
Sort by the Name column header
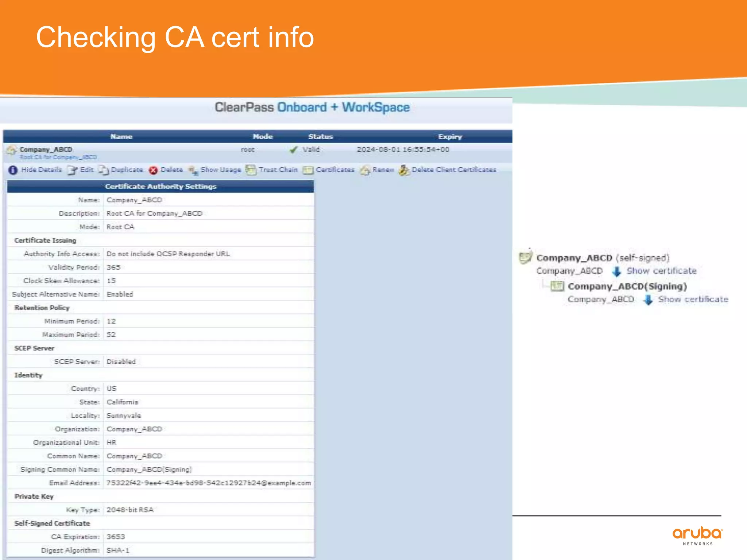pos(121,137)
